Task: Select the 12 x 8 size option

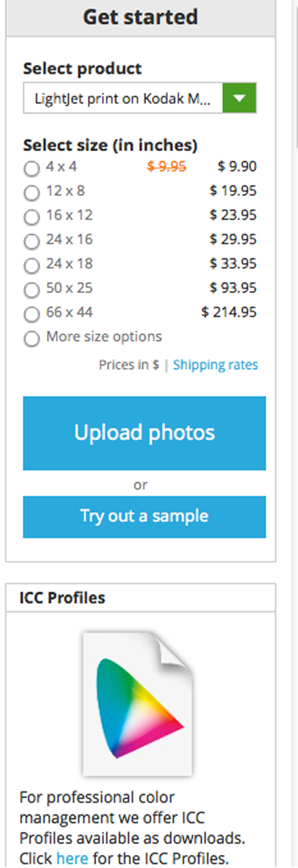Action: (31, 192)
